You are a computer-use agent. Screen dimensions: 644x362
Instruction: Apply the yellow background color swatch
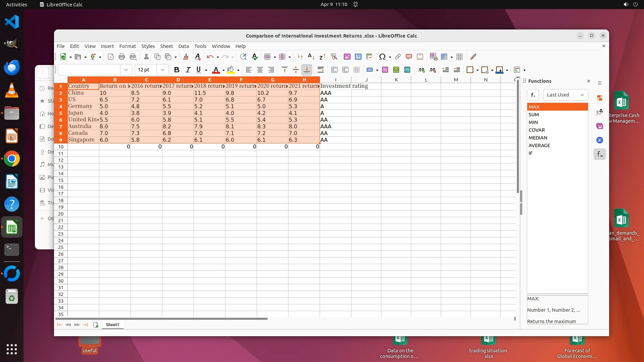(230, 70)
